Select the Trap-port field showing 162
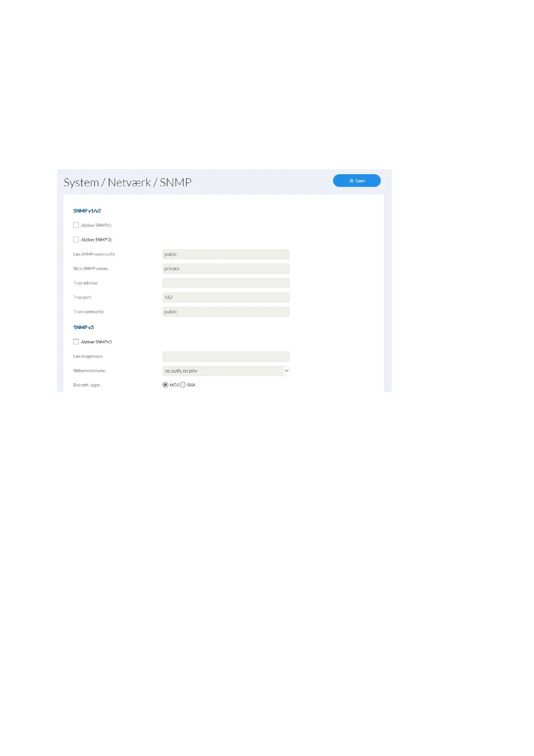534x756 pixels. click(226, 297)
